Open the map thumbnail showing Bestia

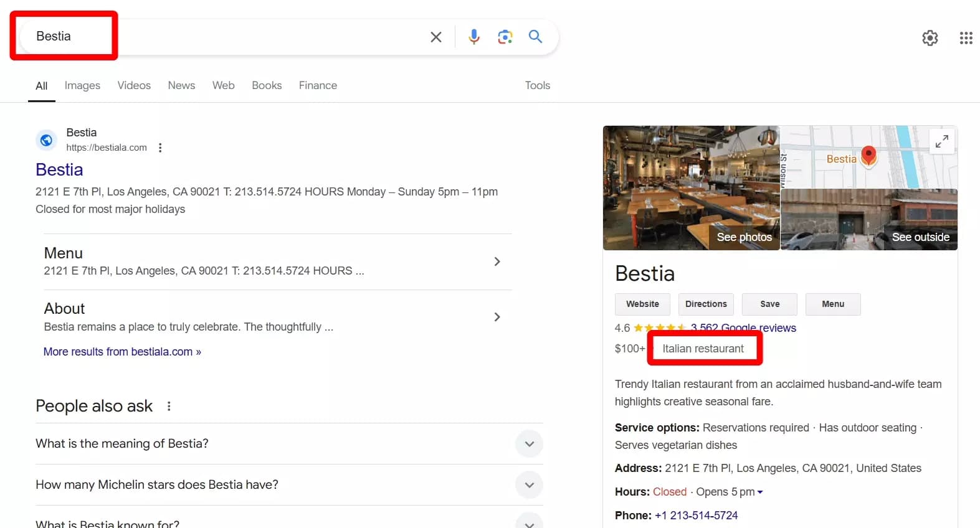click(x=869, y=157)
